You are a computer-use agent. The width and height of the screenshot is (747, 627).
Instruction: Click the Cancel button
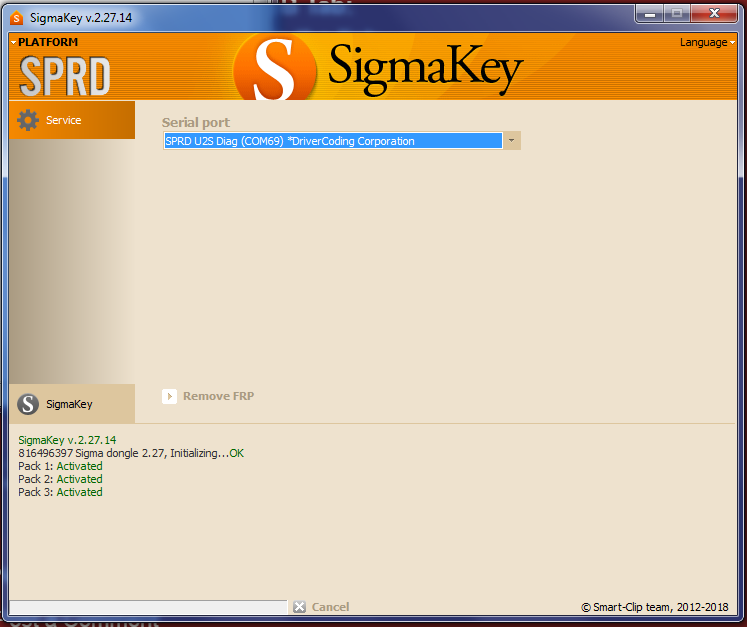[322, 607]
